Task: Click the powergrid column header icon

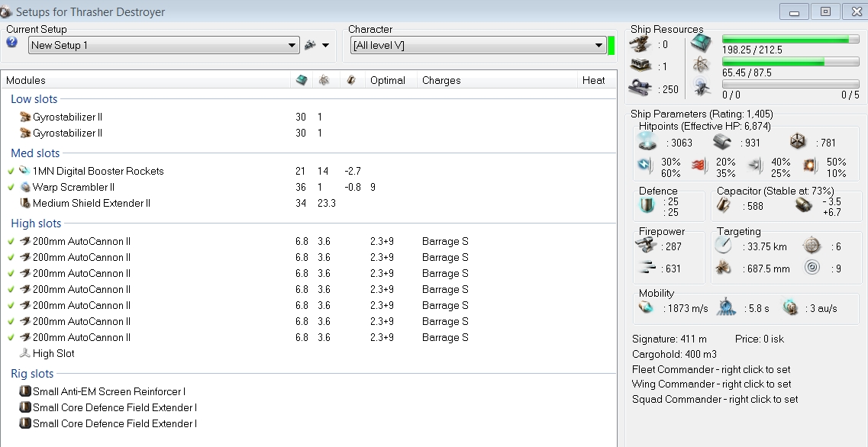Action: [x=324, y=80]
